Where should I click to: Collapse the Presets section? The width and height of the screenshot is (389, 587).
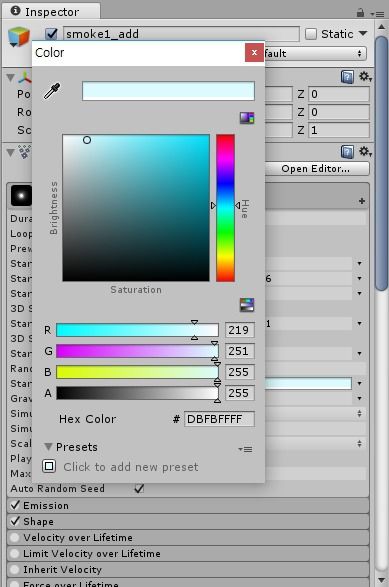pos(48,447)
